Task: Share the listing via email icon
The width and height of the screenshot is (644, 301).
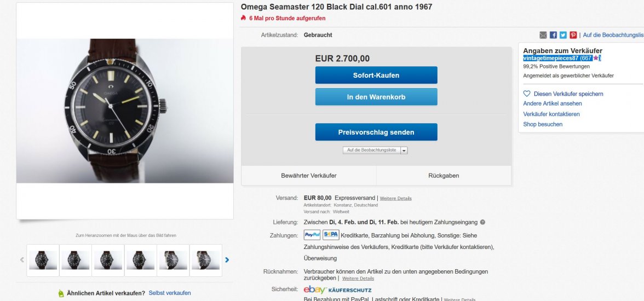Action: tap(543, 35)
